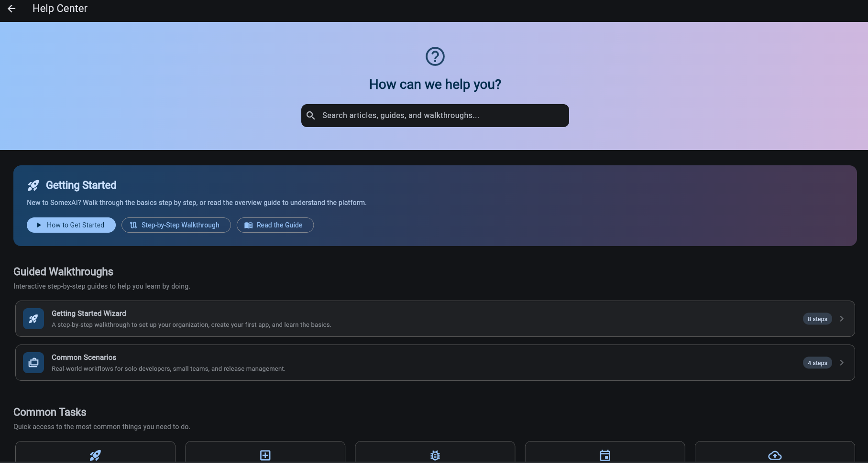Select the Step-by-Step Walkthrough option
Screen dimensions: 868x463
point(176,225)
